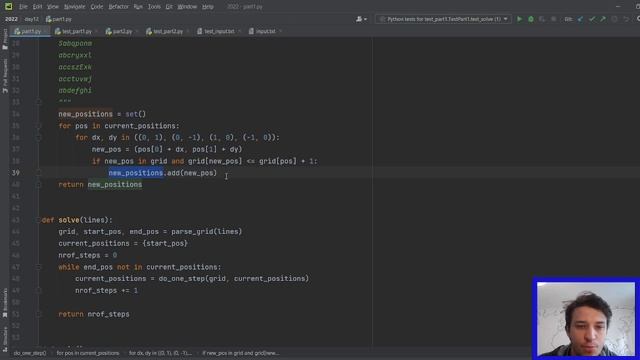Click 'do_one_step()' breadcrumb at bottom

pyautogui.click(x=30, y=353)
